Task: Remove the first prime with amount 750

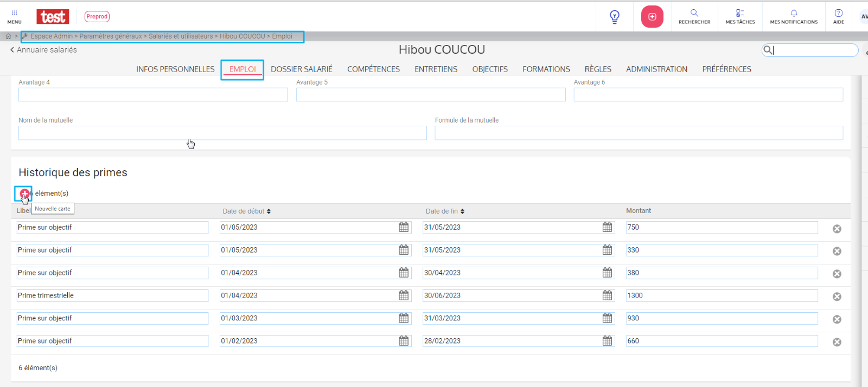Action: click(x=837, y=229)
